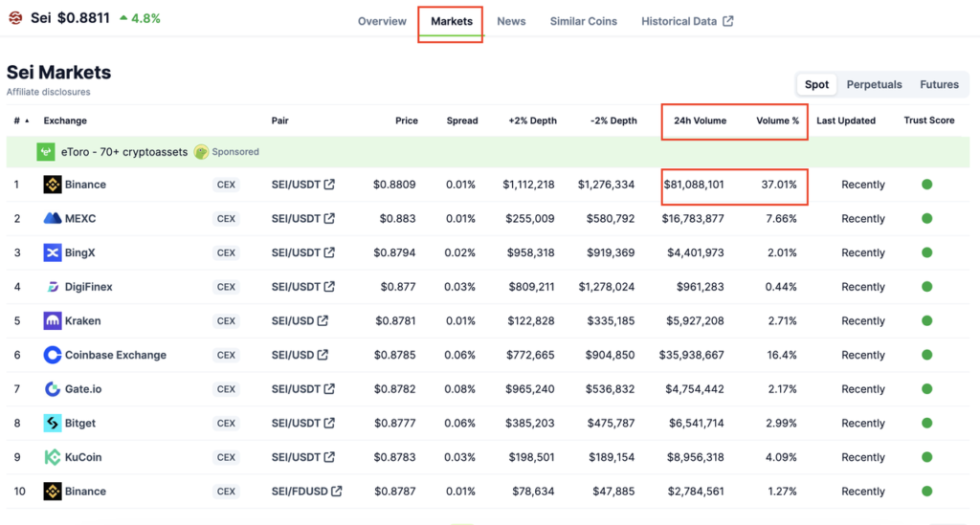This screenshot has height=525, width=980.
Task: Click green trust score dot for MEXC
Action: [926, 218]
